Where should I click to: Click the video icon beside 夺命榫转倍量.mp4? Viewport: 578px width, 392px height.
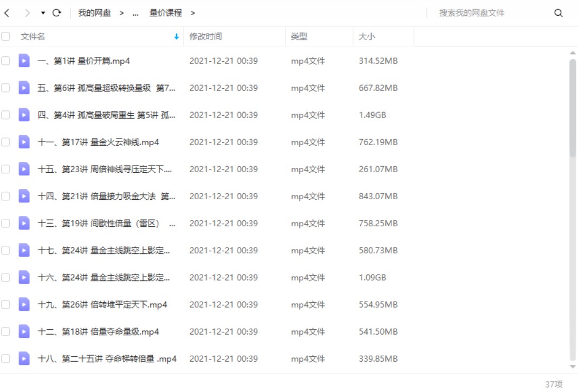(23, 358)
